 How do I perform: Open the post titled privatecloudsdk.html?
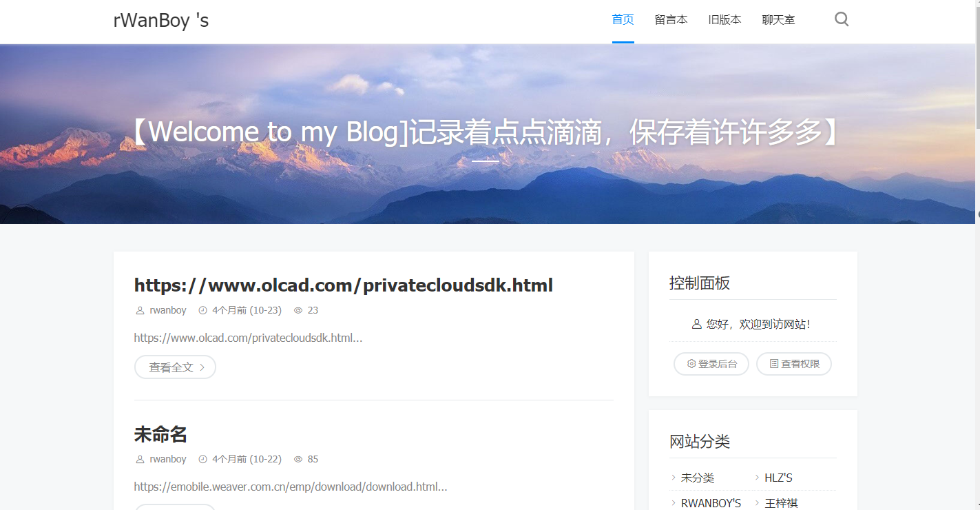click(x=343, y=285)
